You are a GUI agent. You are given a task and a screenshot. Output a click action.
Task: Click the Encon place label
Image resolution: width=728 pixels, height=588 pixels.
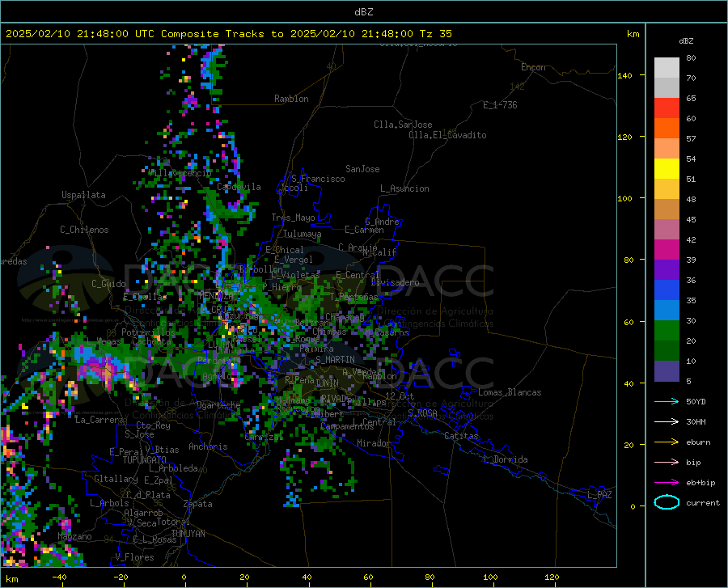point(533,67)
